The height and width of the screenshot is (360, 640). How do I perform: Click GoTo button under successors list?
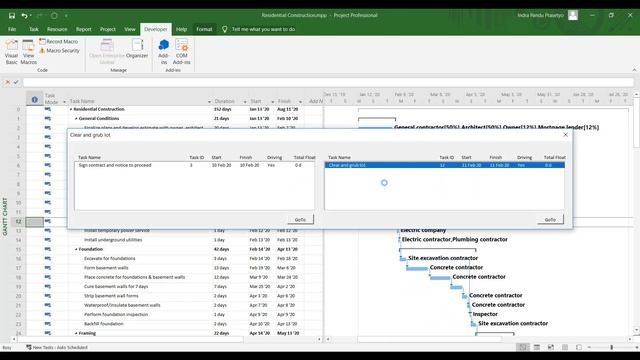(550, 220)
